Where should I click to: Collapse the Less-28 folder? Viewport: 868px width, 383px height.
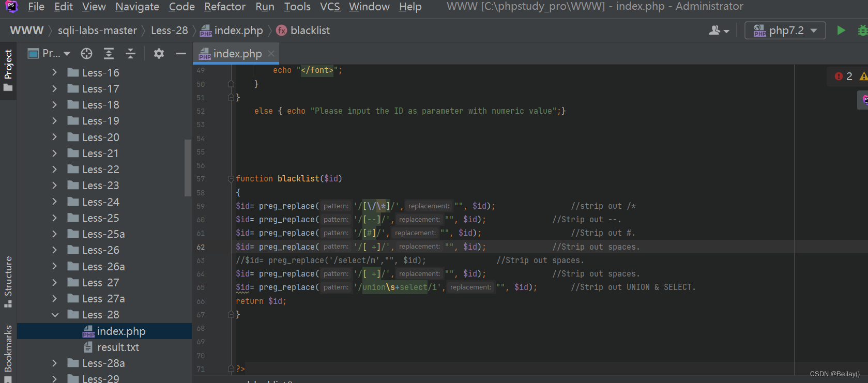pyautogui.click(x=55, y=315)
